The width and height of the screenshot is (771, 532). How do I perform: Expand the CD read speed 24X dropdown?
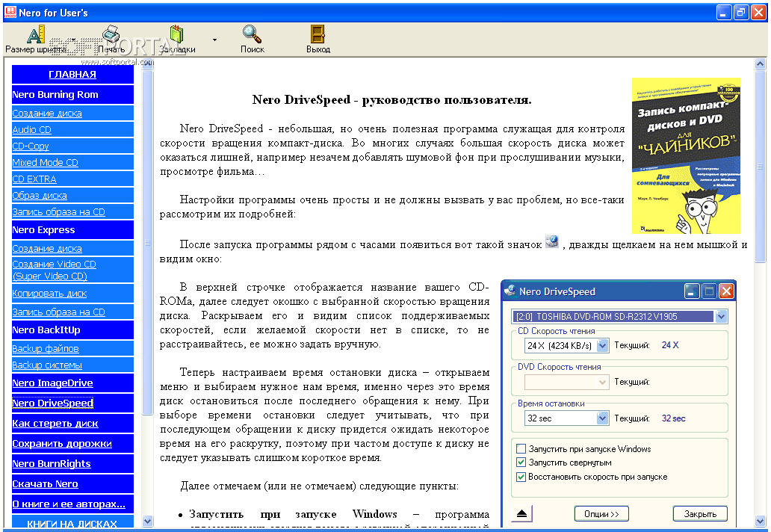603,345
